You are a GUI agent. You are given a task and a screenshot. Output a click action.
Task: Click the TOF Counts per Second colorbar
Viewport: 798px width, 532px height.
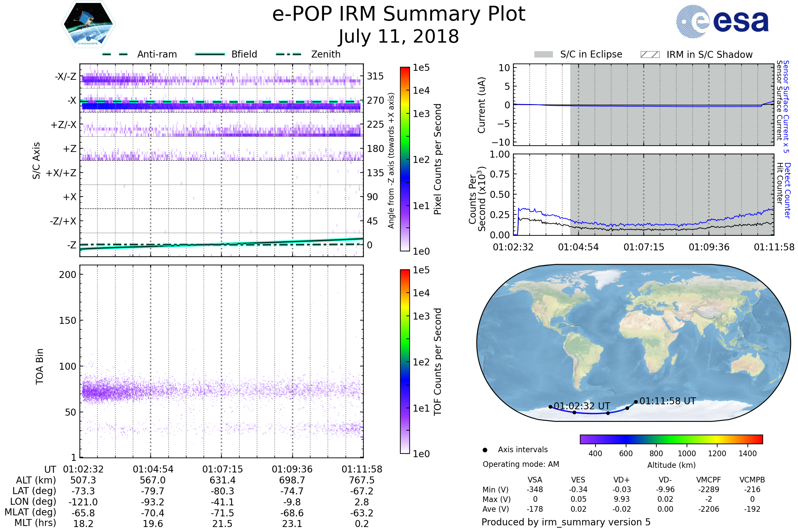pos(405,361)
